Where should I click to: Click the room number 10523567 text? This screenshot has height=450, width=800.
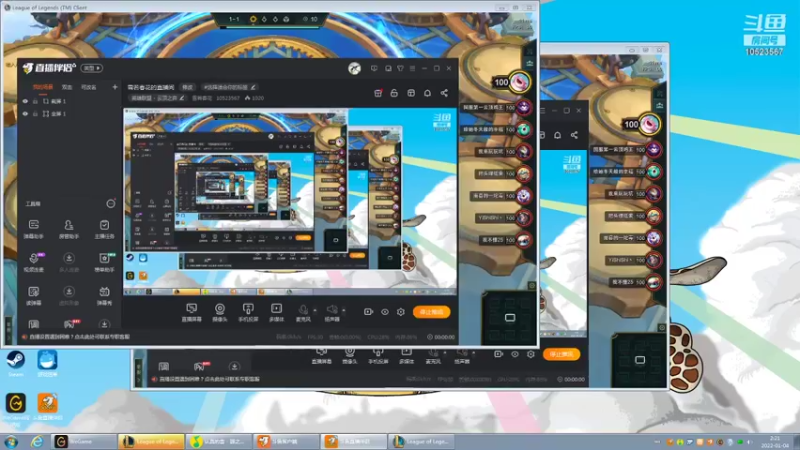pyautogui.click(x=228, y=98)
